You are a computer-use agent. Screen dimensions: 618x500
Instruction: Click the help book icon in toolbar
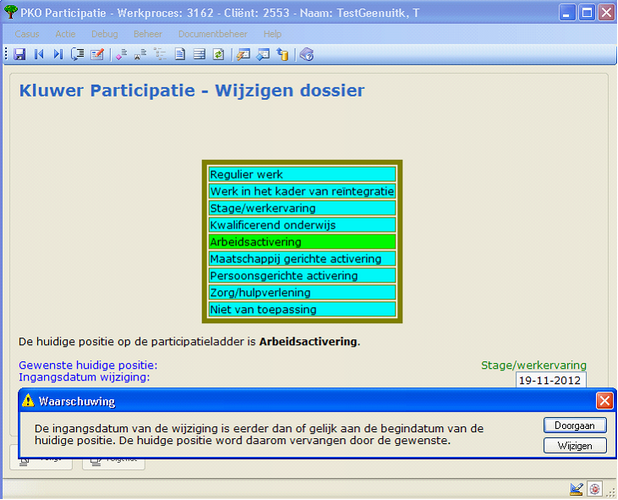tap(307, 54)
